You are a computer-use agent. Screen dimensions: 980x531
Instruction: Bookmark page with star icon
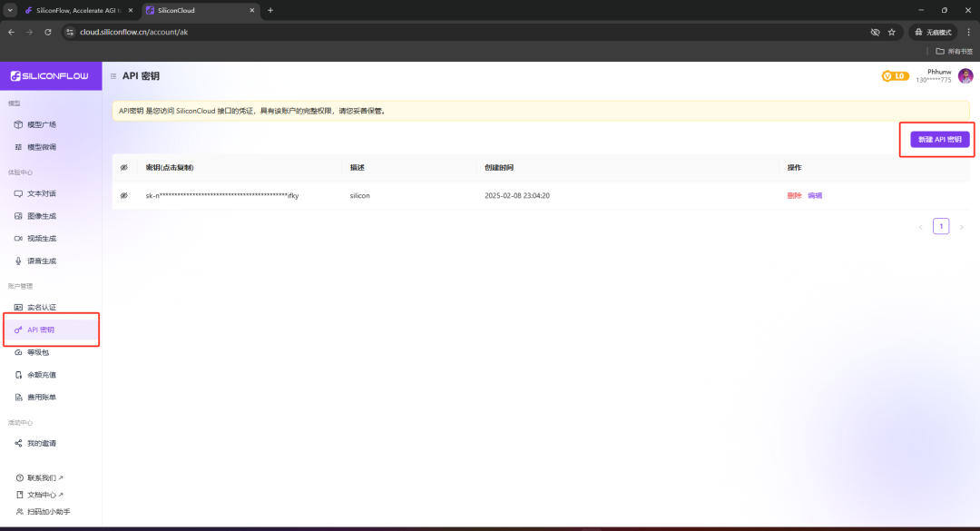[x=892, y=32]
